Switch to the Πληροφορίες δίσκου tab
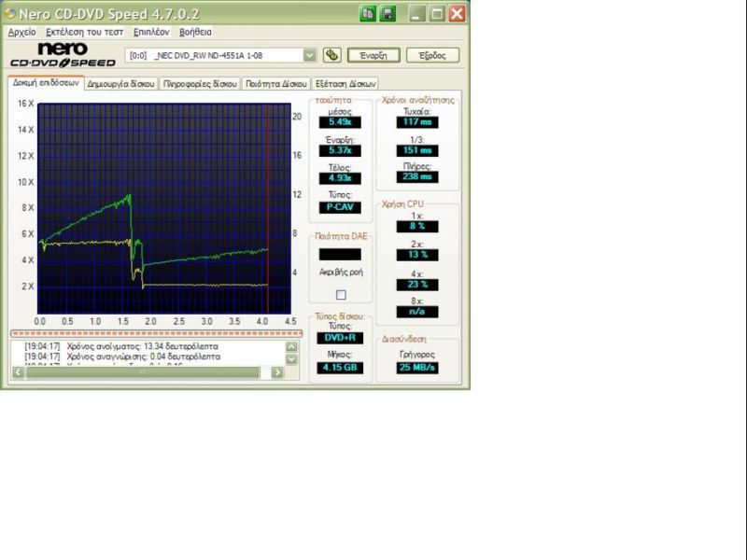747x560 pixels. [200, 84]
